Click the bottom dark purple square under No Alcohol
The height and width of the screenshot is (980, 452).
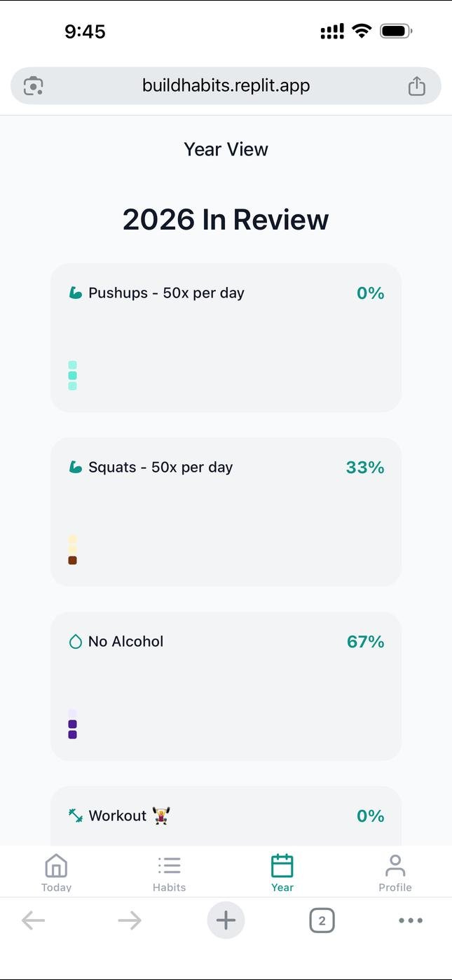(72, 734)
